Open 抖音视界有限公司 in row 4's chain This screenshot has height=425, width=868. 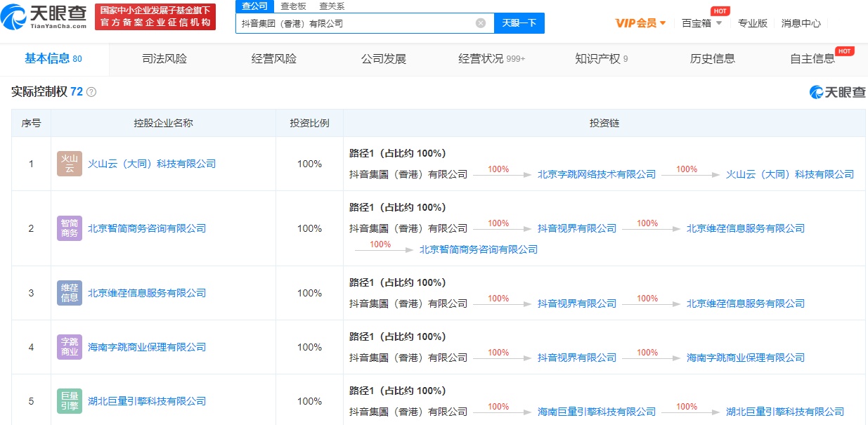pos(577,358)
